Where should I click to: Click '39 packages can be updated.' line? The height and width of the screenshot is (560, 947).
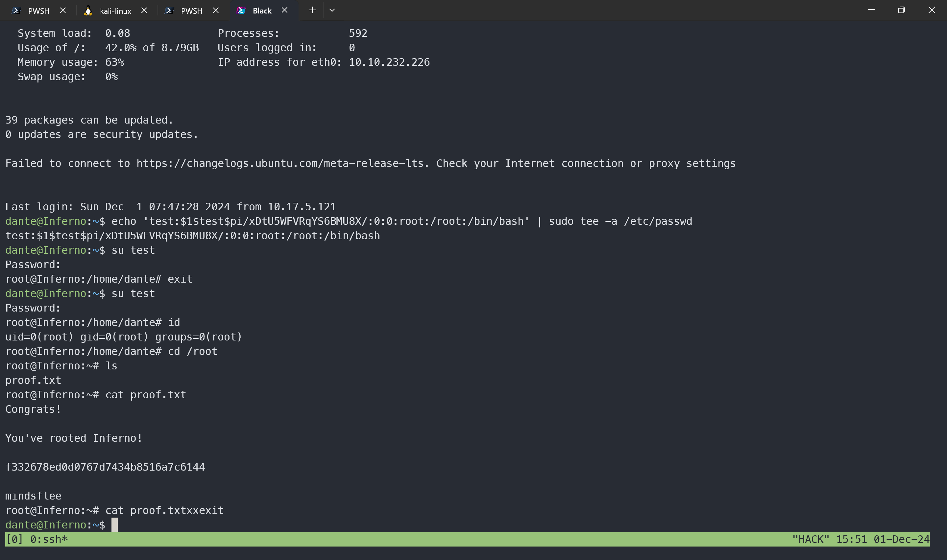click(x=89, y=120)
